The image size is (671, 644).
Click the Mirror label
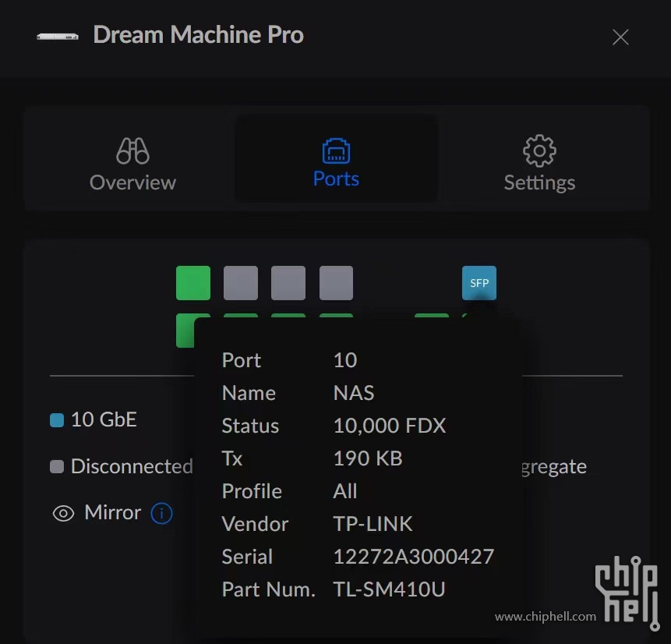(x=112, y=512)
